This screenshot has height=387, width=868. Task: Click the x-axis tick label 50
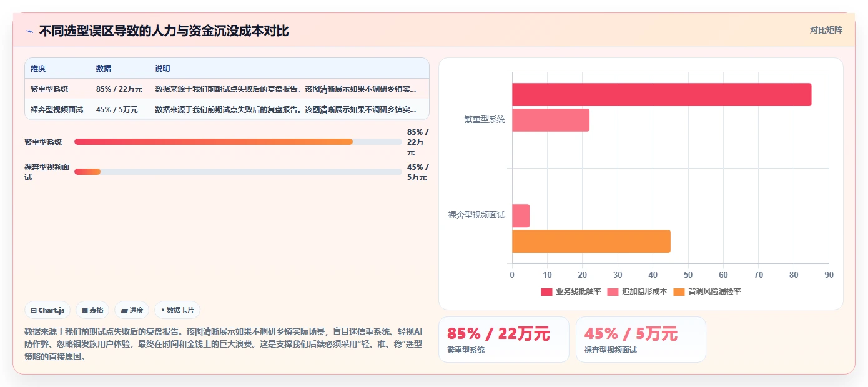688,275
